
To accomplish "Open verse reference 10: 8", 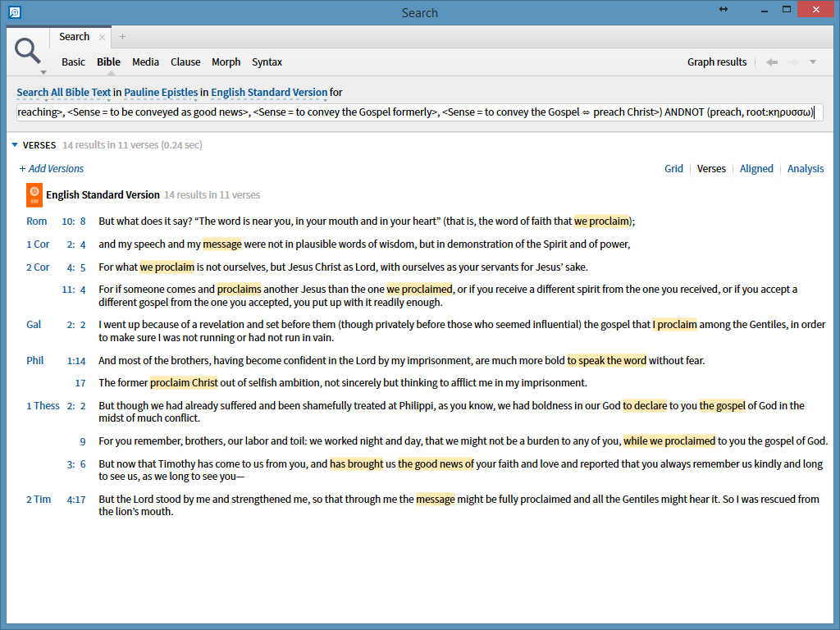I will (x=73, y=221).
